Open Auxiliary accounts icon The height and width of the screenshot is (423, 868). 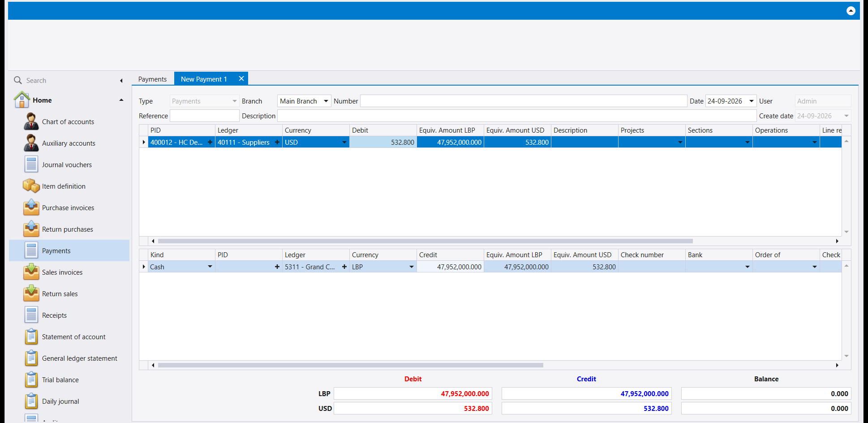[31, 143]
